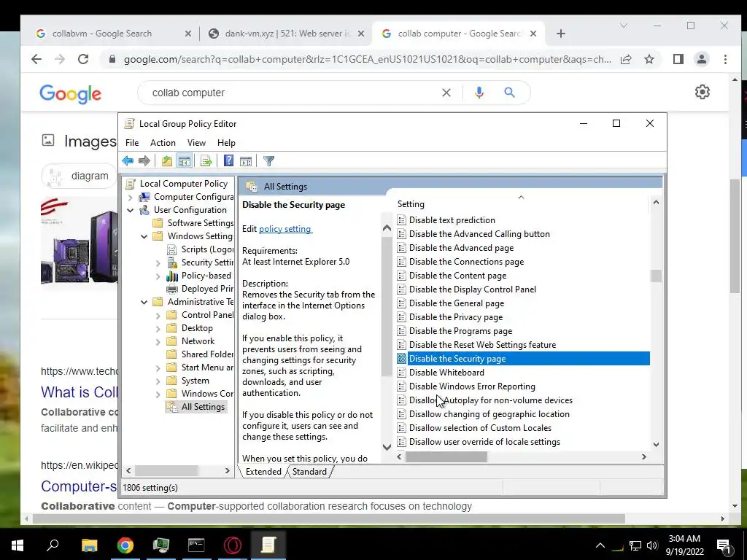The height and width of the screenshot is (560, 747).
Task: Click the Up one level folder icon
Action: [x=166, y=161]
